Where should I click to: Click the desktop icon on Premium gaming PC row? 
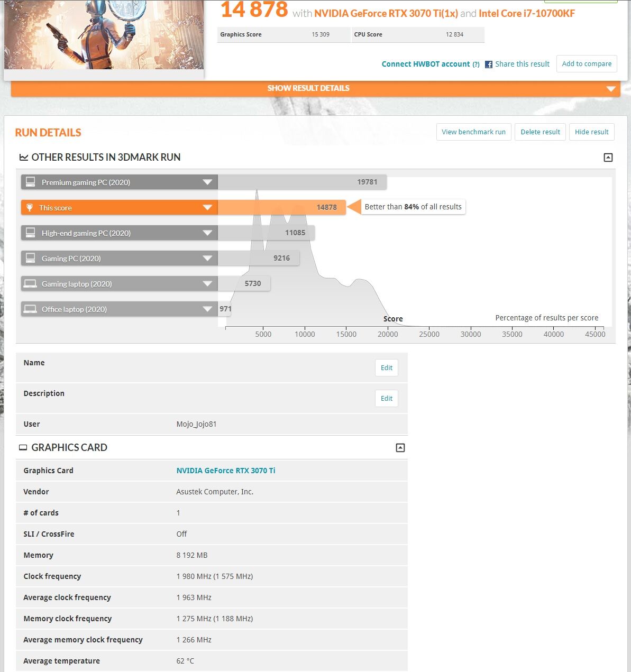tap(31, 182)
